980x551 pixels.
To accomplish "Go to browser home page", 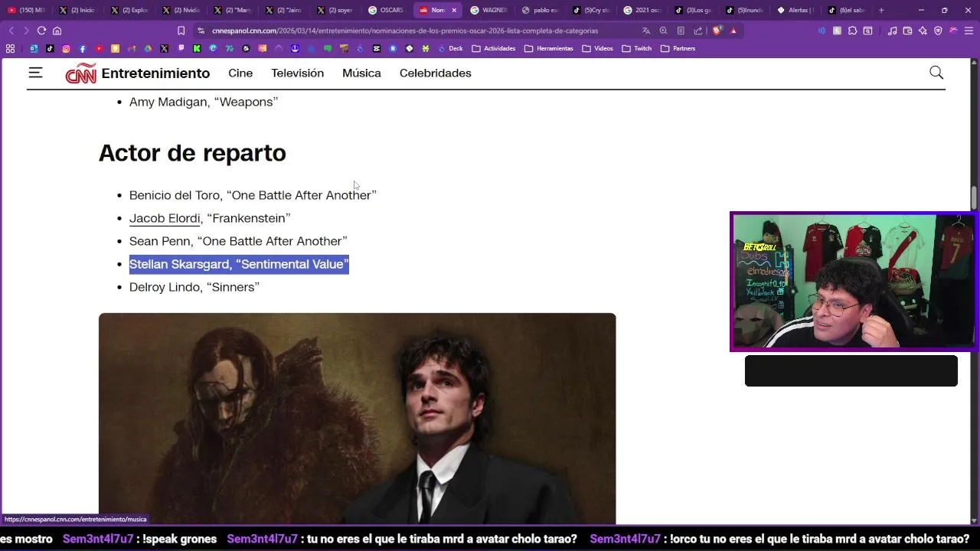I will 57,31.
